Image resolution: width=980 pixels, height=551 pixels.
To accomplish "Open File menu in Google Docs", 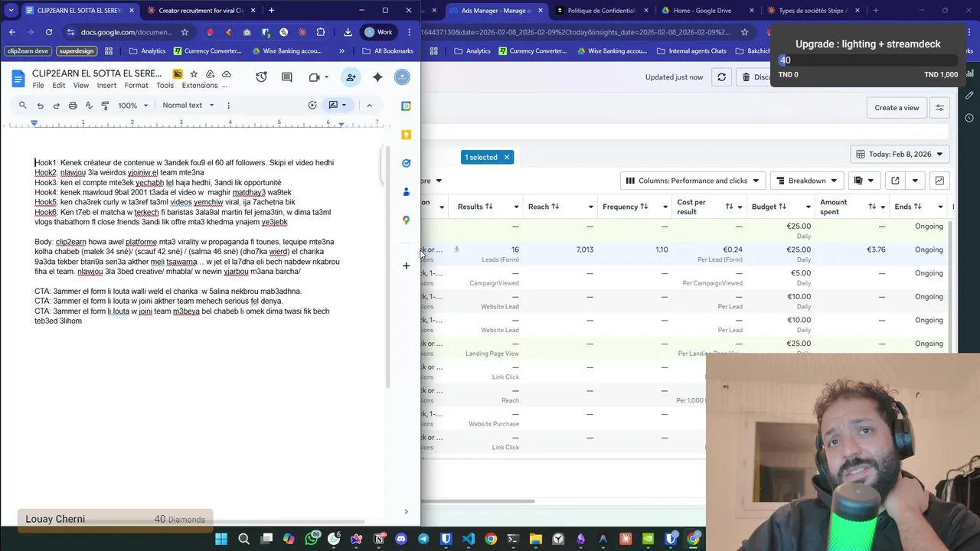I will 38,85.
